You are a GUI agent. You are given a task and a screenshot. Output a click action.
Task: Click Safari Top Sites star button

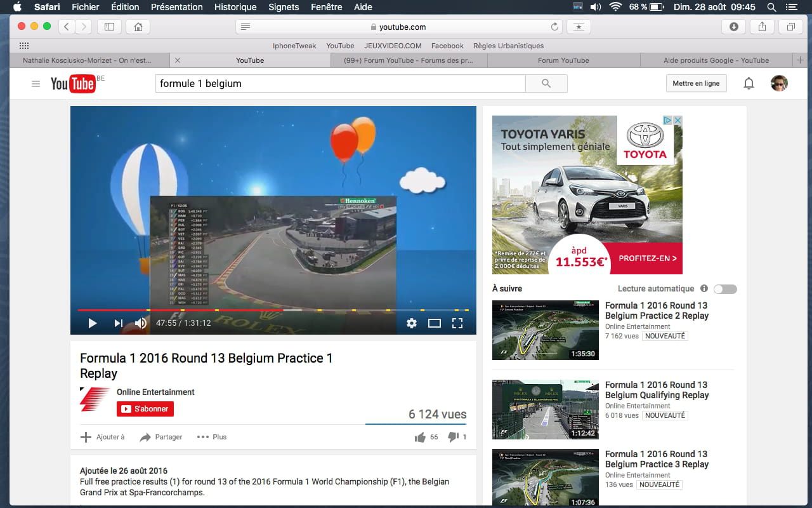coord(579,27)
